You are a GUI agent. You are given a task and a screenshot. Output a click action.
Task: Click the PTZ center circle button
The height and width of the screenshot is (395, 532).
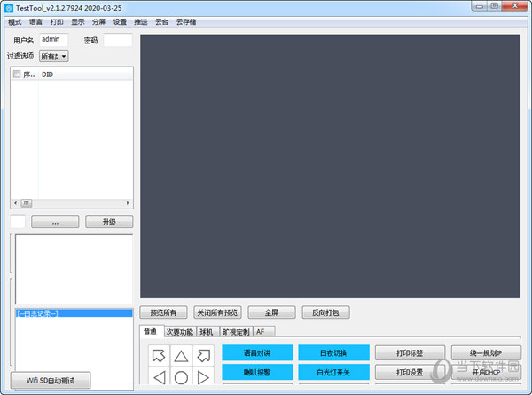click(181, 376)
